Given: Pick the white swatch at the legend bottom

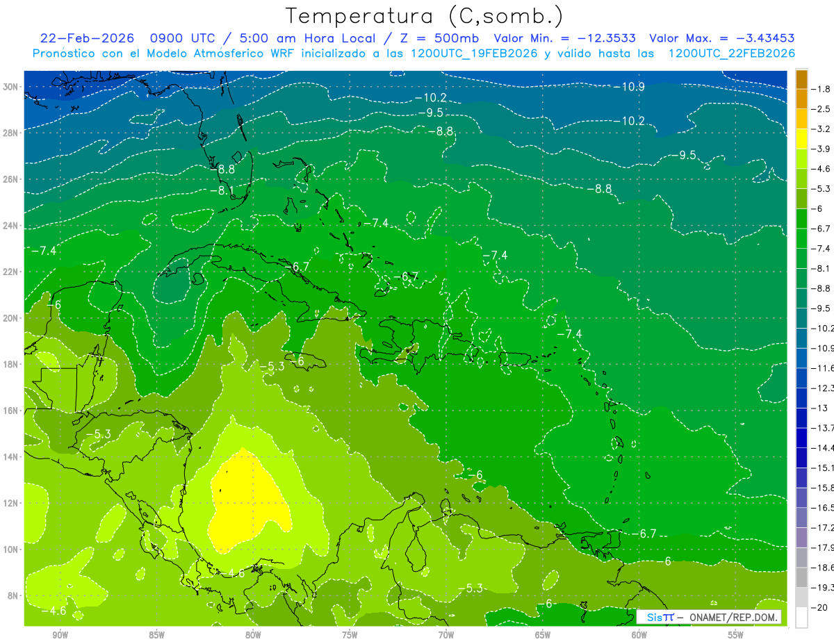Looking at the screenshot, I should tap(801, 618).
